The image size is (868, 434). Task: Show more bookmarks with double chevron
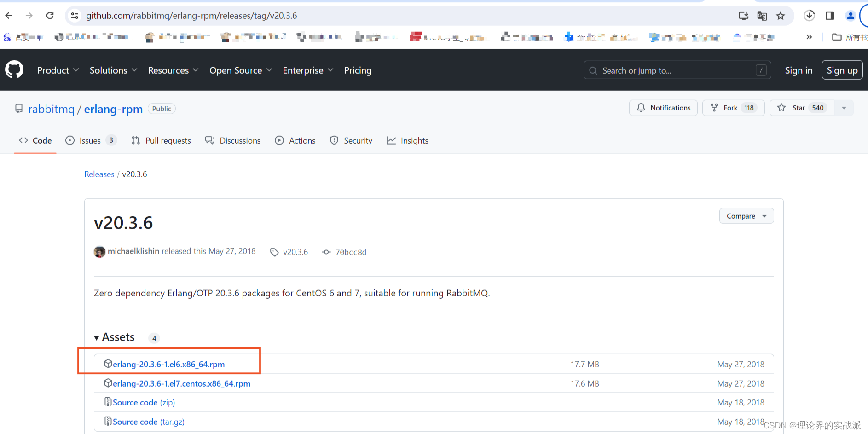[809, 37]
